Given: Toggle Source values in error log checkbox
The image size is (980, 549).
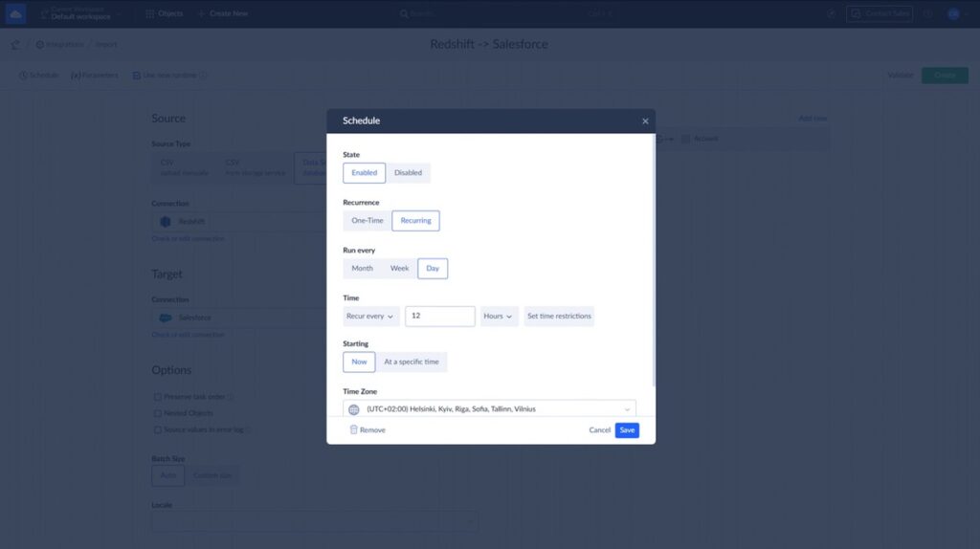Looking at the screenshot, I should pyautogui.click(x=158, y=430).
